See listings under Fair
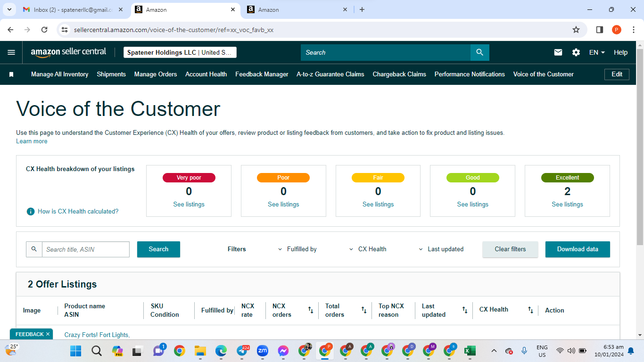Screen dimensions: 644x362 pos(378,204)
